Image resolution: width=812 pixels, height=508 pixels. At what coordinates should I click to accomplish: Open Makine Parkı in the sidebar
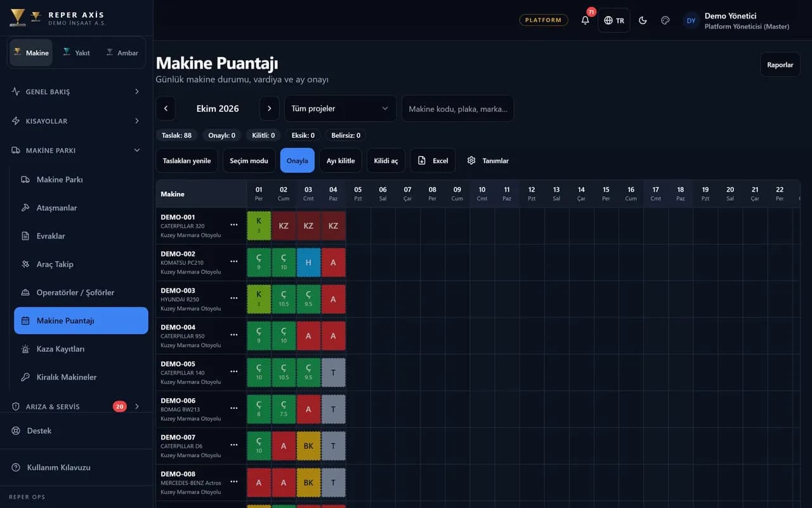point(81,180)
